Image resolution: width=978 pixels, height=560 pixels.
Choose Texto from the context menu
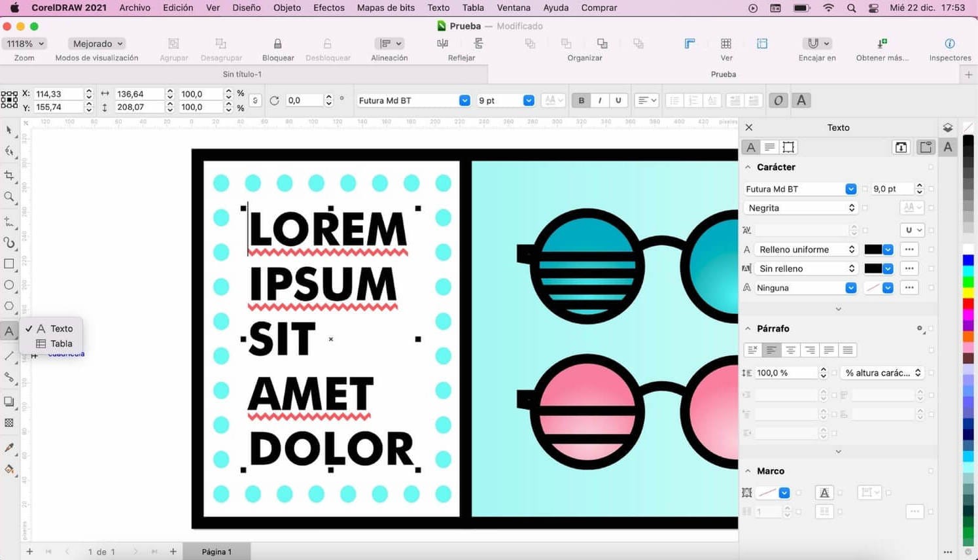[x=61, y=328]
